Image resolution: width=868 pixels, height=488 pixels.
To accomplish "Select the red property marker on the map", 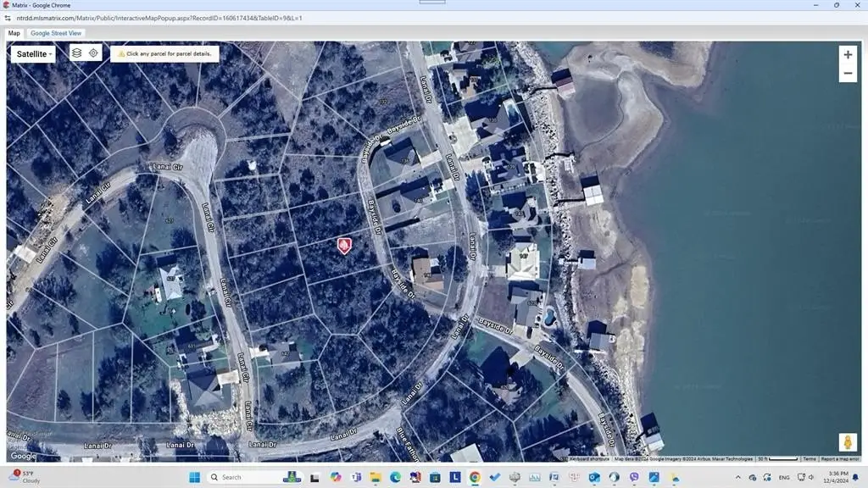I will pos(344,247).
